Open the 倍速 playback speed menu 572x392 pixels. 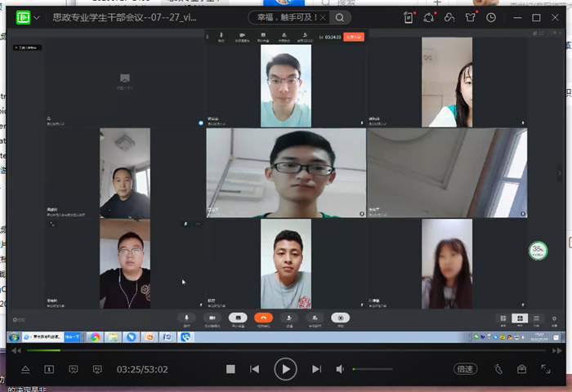pos(464,369)
